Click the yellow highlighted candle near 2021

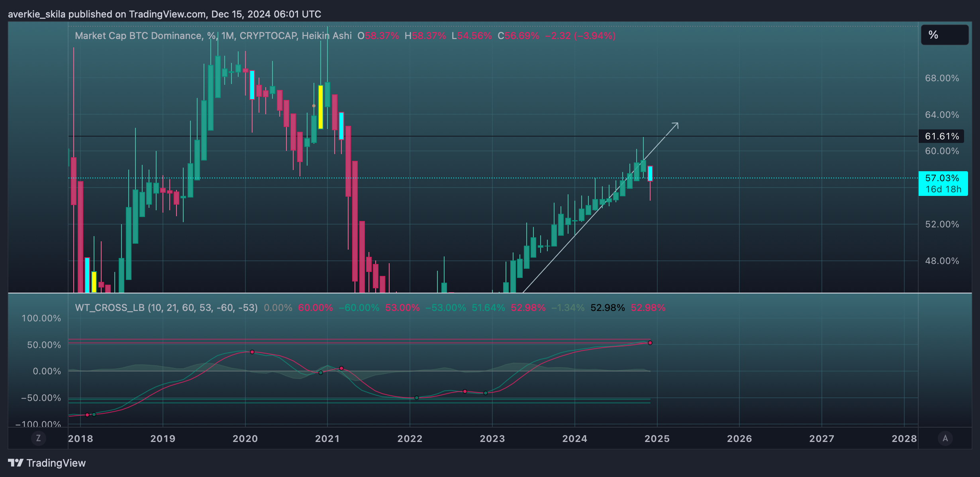point(321,107)
